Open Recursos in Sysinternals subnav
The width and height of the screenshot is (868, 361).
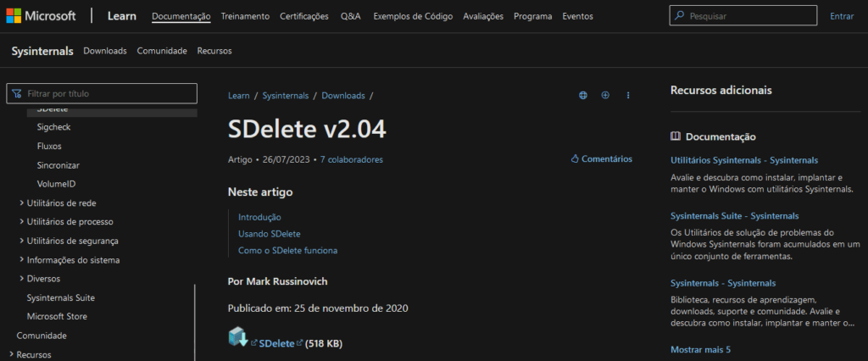coord(214,51)
